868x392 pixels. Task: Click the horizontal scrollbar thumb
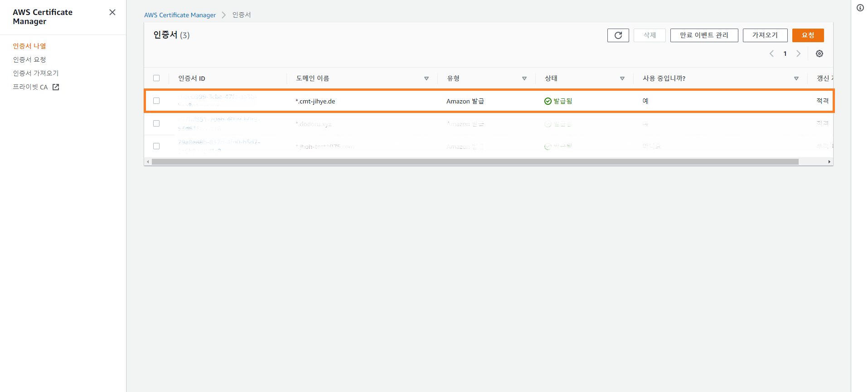tap(475, 162)
